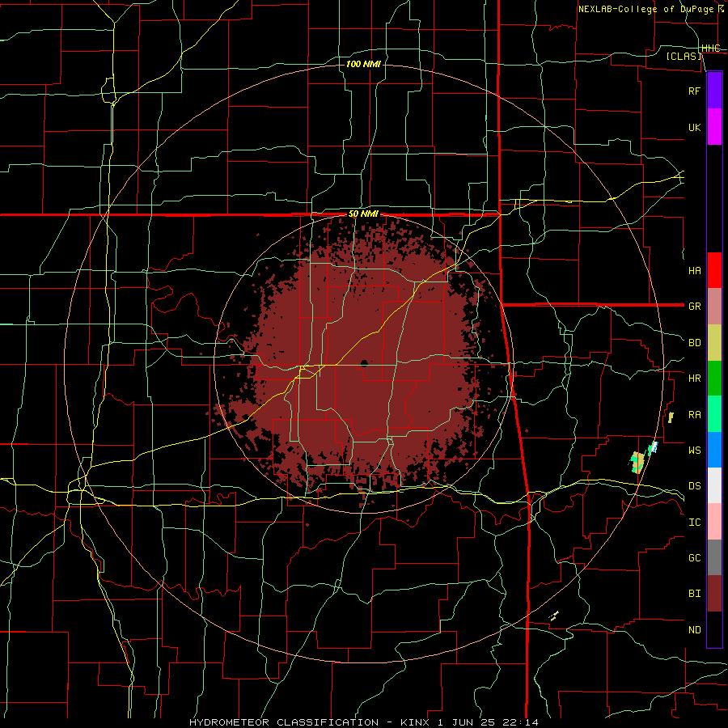728x728 pixels.
Task: Click the white DS legend swatch
Action: point(714,485)
